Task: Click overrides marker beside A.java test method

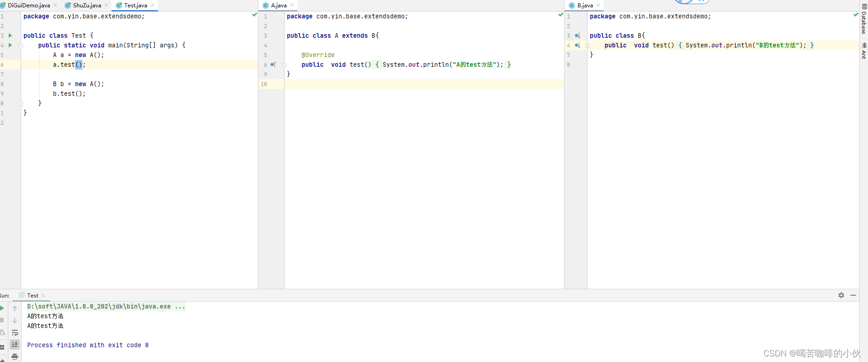Action: 273,64
